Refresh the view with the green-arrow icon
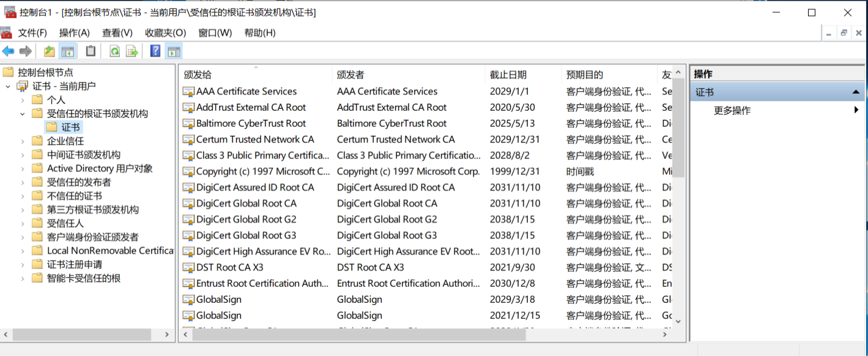This screenshot has width=868, height=356. click(x=114, y=51)
